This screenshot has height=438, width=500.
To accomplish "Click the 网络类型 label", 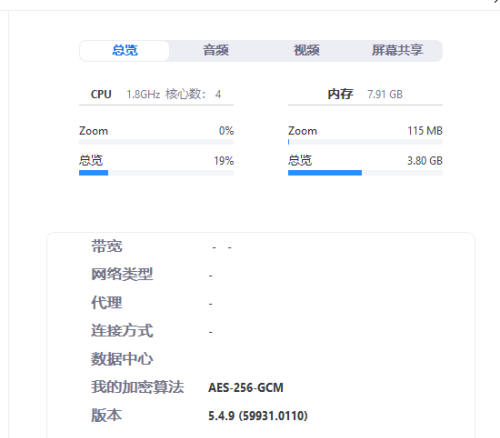I will 122,275.
